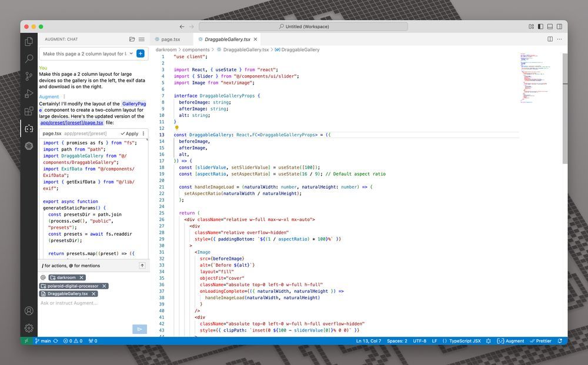Screen dimensions: 588x365
Task: Click line number 13 in gutter
Action: click(162, 135)
